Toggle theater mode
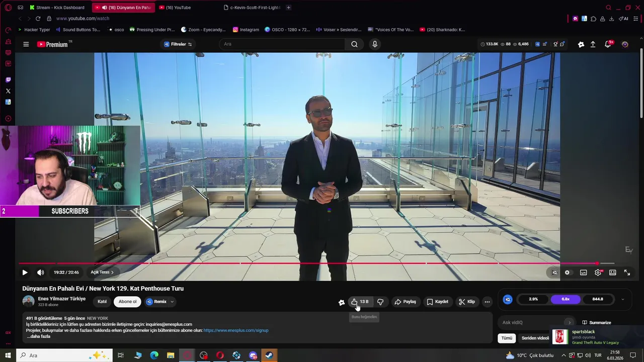 coord(612,273)
